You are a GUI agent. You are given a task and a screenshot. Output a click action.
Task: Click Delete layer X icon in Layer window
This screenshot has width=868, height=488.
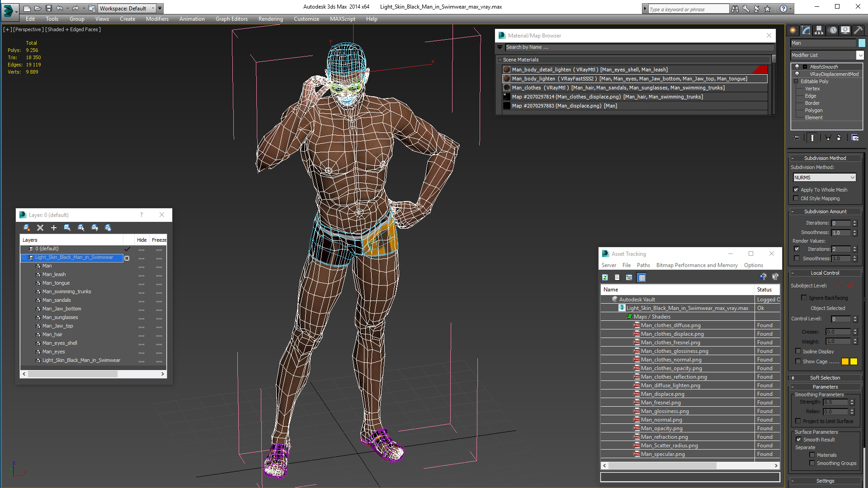pos(40,228)
